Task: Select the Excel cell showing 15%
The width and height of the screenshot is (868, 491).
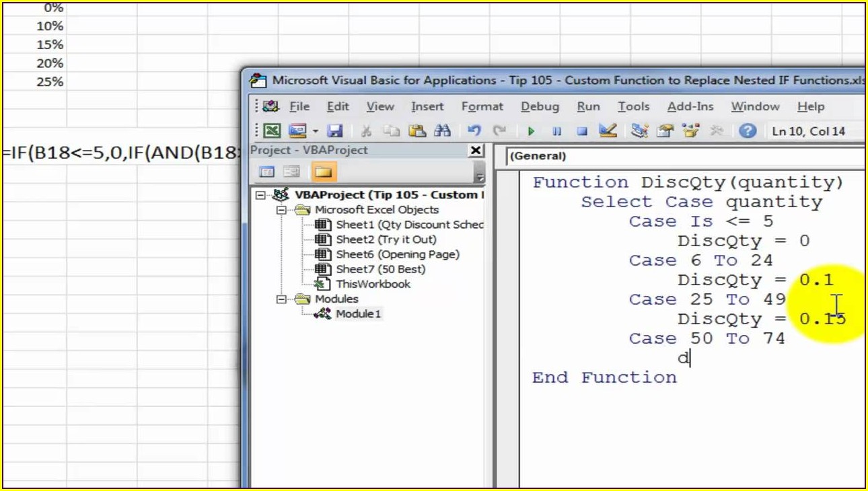Action: (34, 44)
